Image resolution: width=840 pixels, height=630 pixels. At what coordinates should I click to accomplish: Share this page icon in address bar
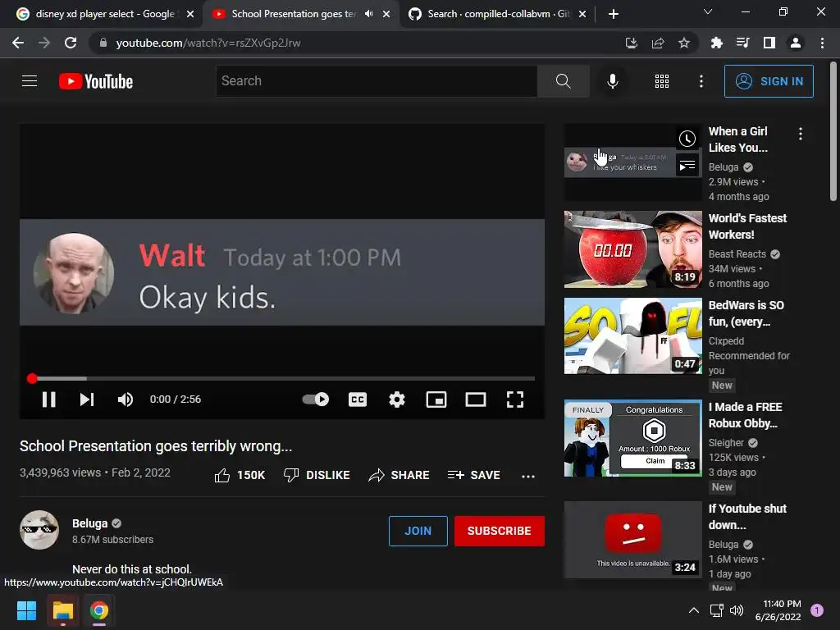click(658, 43)
